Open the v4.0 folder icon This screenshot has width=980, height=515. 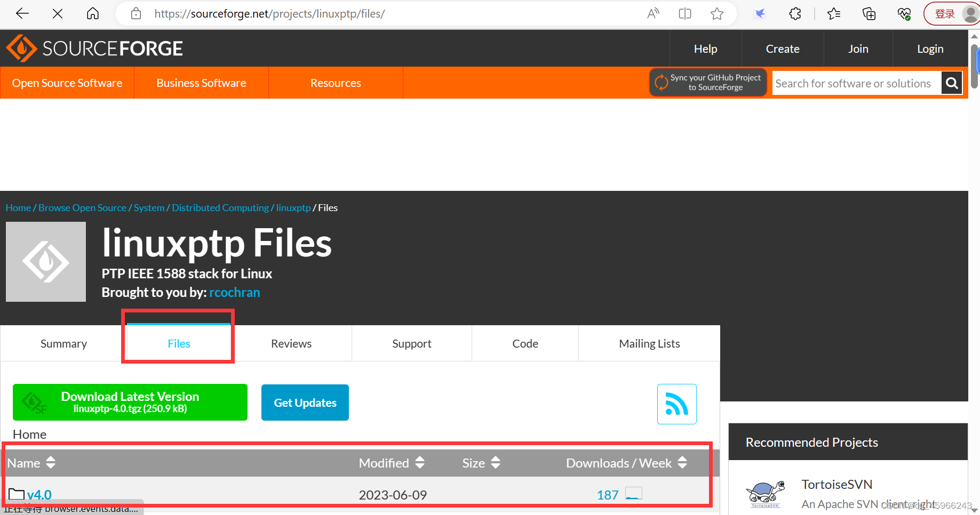coord(17,494)
